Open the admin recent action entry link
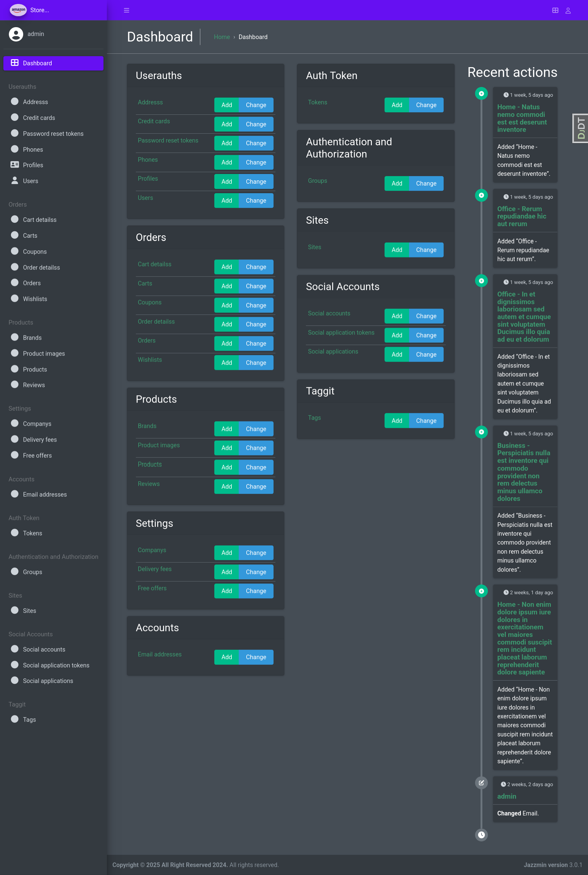This screenshot has height=875, width=588. (x=506, y=796)
